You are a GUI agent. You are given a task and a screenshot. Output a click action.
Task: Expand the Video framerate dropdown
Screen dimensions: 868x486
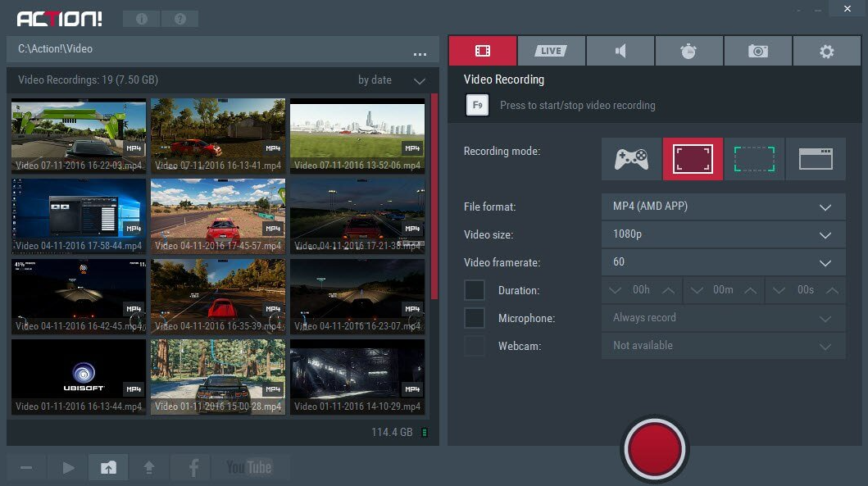pos(723,262)
